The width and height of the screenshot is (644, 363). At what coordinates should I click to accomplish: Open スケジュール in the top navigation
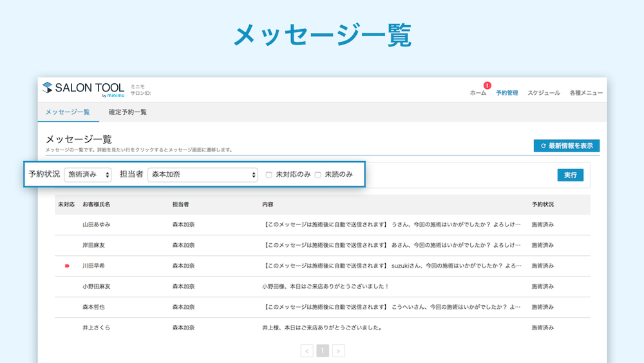pos(544,93)
